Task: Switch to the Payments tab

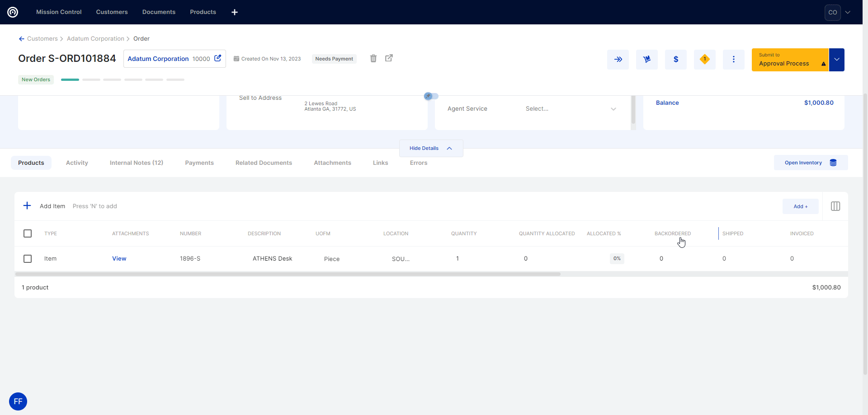Action: 199,163
